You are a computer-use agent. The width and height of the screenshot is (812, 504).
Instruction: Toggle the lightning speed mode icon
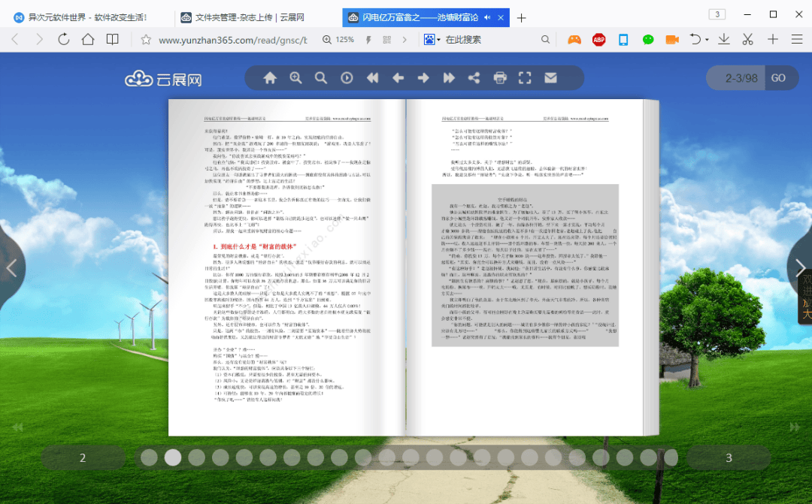(368, 39)
